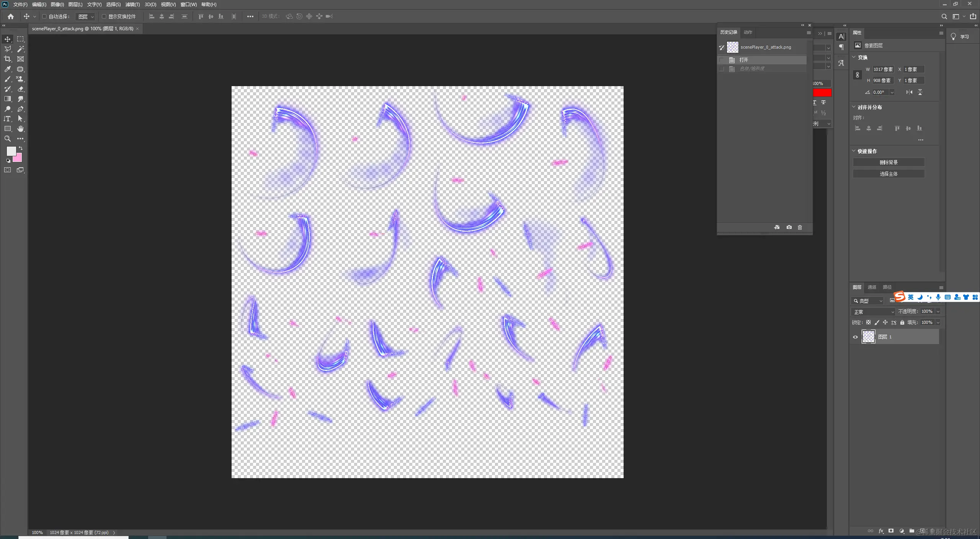Select the Eyedropper tool
The width and height of the screenshot is (980, 539).
(8, 69)
